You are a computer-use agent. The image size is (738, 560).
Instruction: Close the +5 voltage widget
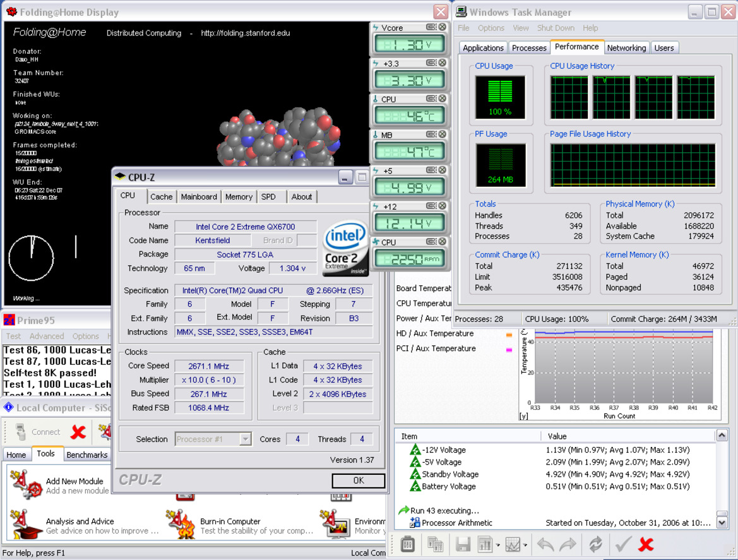point(442,170)
